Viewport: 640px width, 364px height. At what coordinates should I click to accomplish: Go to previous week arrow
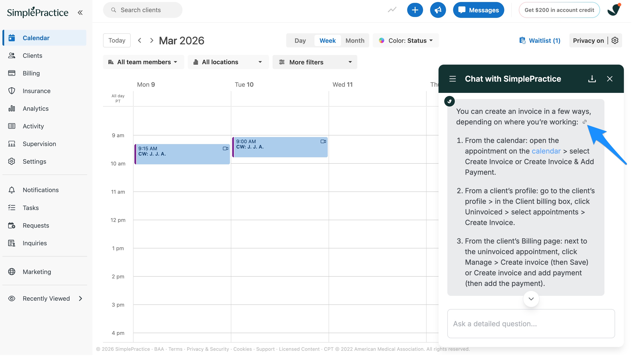(140, 40)
